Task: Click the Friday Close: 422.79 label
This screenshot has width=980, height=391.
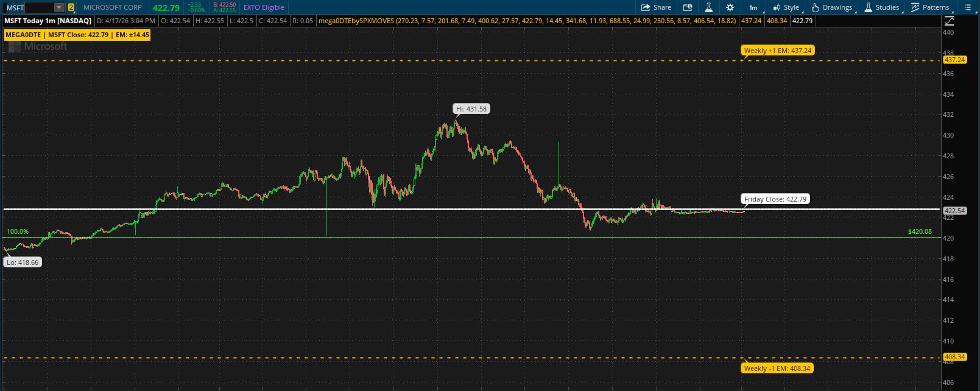Action: pyautogui.click(x=775, y=199)
